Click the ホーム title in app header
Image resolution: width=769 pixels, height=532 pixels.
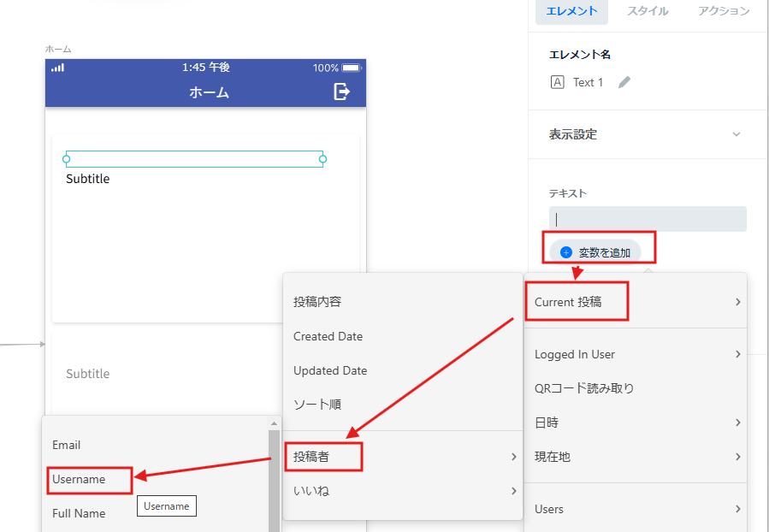click(x=210, y=92)
